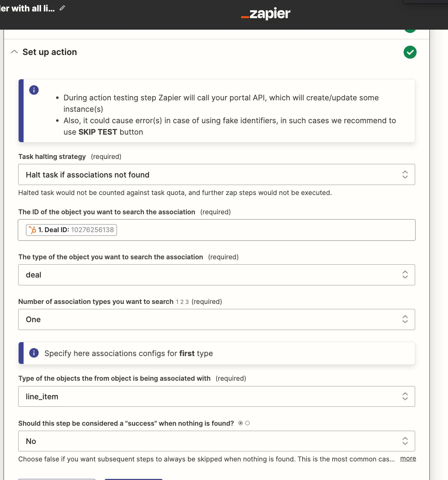This screenshot has width=448, height=480.
Task: Click the pencil icon to rename zap
Action: (x=63, y=8)
